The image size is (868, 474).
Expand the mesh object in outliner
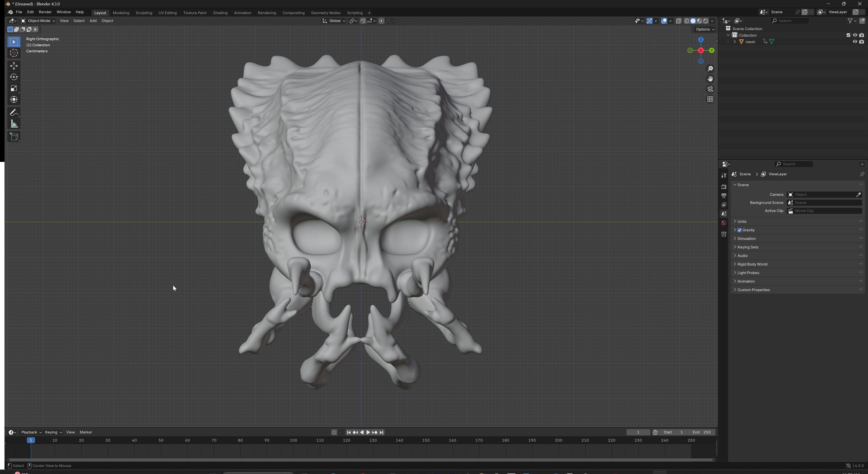[735, 42]
